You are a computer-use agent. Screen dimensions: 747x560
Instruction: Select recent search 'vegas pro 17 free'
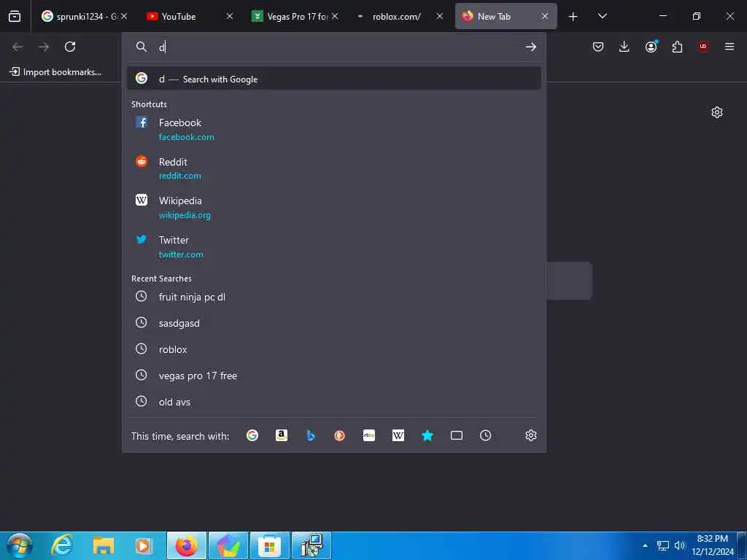[x=334, y=376]
